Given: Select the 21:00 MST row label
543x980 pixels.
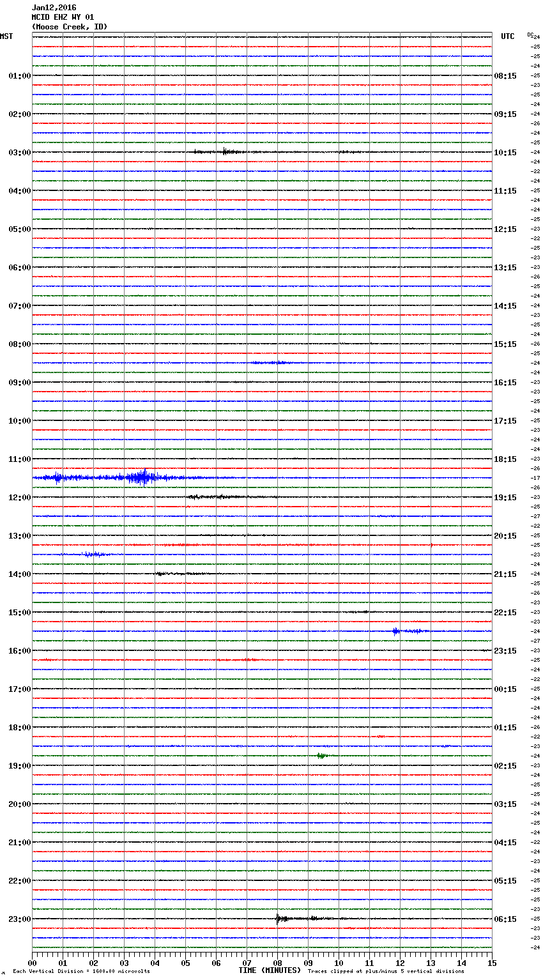Looking at the screenshot, I should click(20, 843).
